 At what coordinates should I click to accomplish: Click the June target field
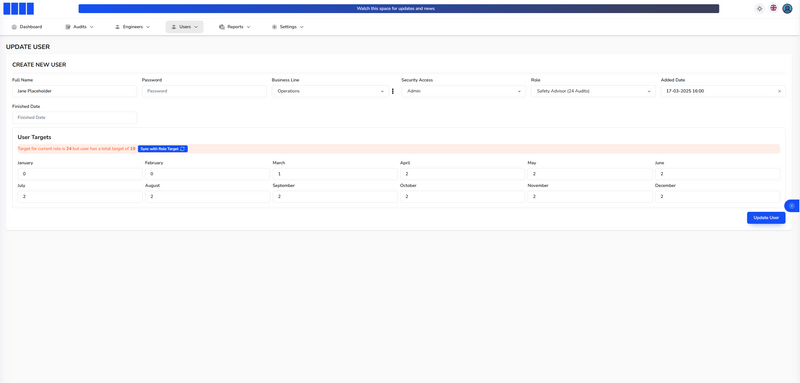coord(717,174)
